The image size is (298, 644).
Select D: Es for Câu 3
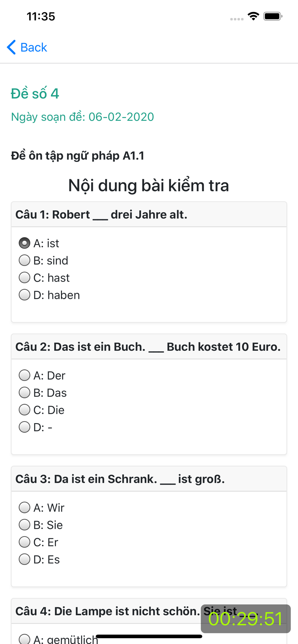(25, 559)
